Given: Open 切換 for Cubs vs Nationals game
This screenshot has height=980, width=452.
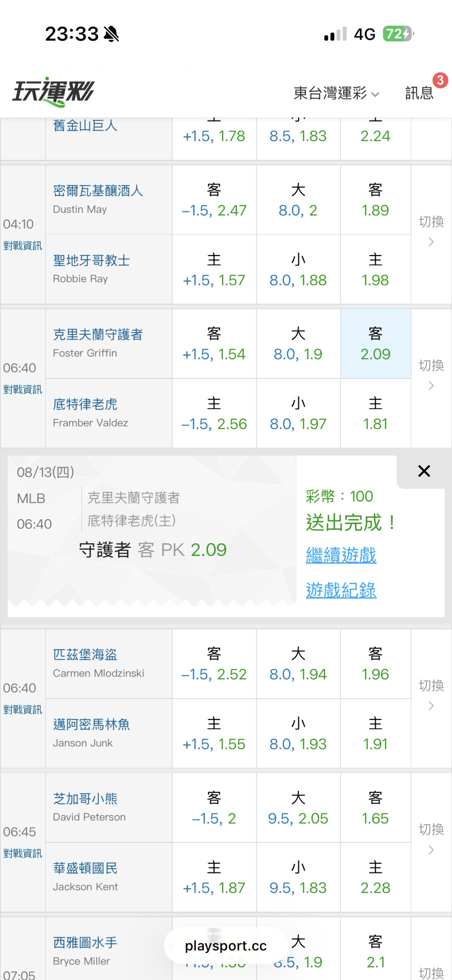Looking at the screenshot, I should [431, 839].
